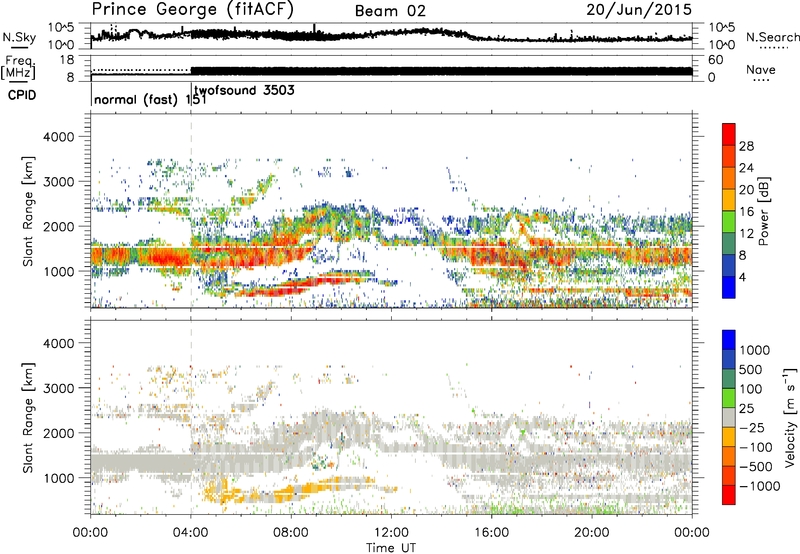
Task: Select the 'normal (fast) 151' CPID entry
Action: tap(150, 99)
